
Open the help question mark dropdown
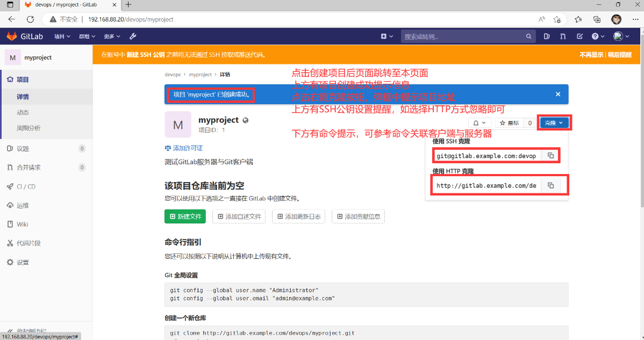coord(598,37)
